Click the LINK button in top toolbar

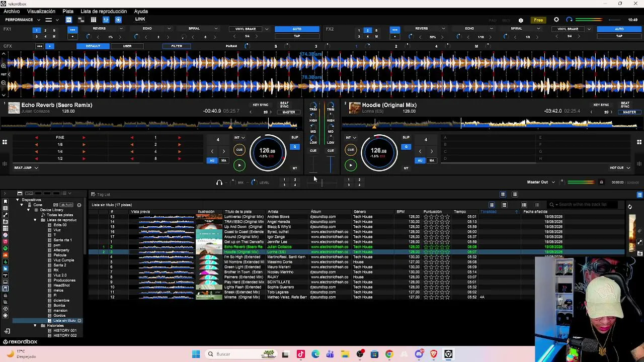coord(140,20)
